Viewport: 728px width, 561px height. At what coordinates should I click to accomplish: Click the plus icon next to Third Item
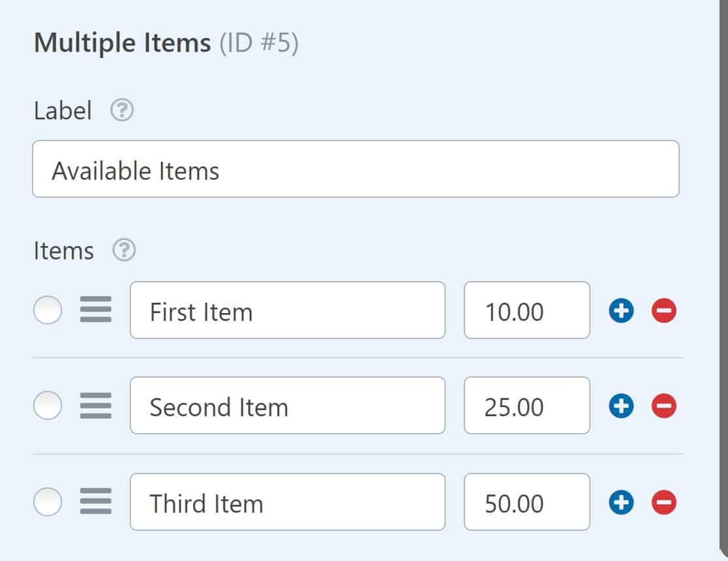[x=621, y=502]
